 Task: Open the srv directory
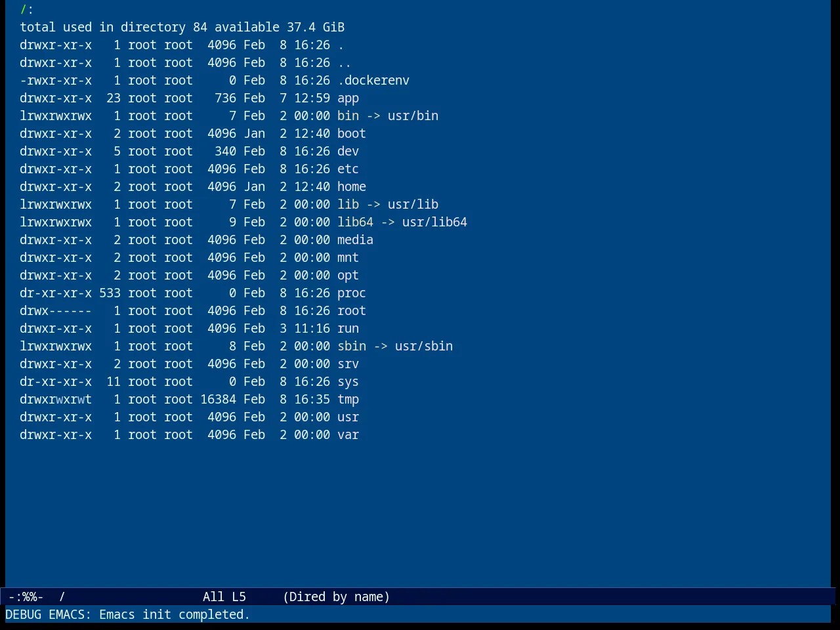click(x=348, y=364)
